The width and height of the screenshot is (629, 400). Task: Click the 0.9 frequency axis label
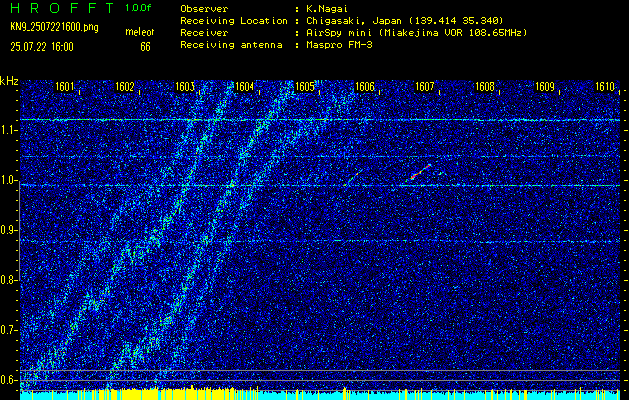pyautogui.click(x=7, y=230)
